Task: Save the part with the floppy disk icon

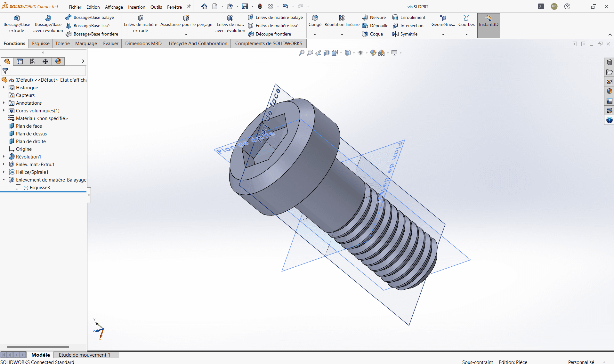Action: coord(245,6)
